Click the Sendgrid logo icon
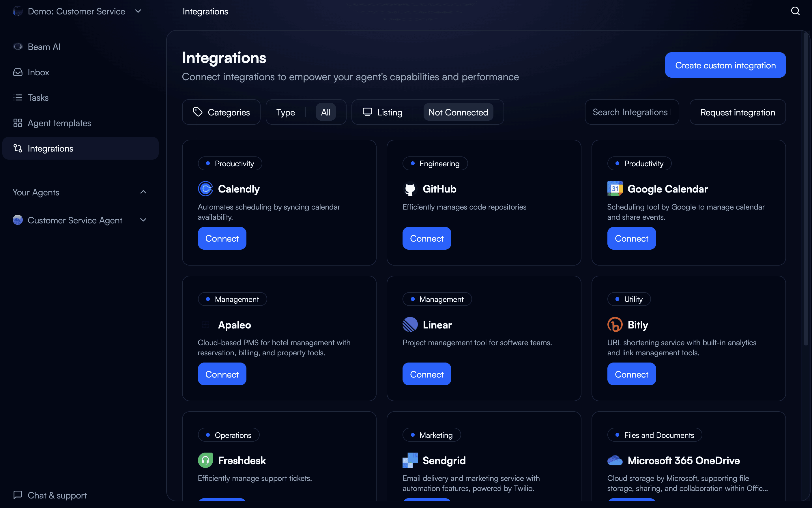Image resolution: width=812 pixels, height=508 pixels. pyautogui.click(x=410, y=460)
